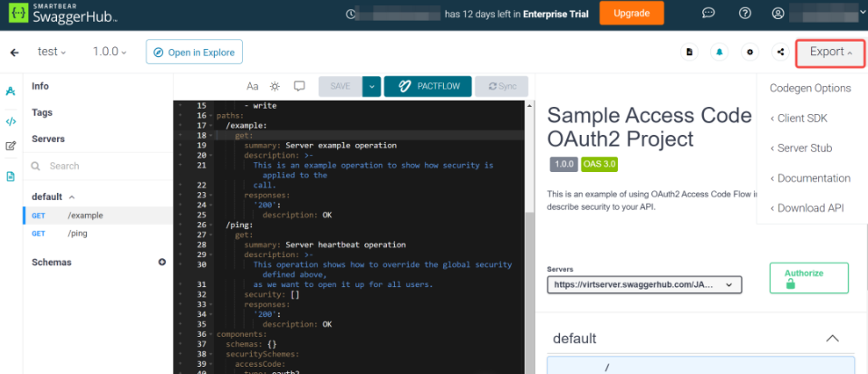Click code line 19 summary text
Screen dimensions: 868x374
[x=321, y=146]
